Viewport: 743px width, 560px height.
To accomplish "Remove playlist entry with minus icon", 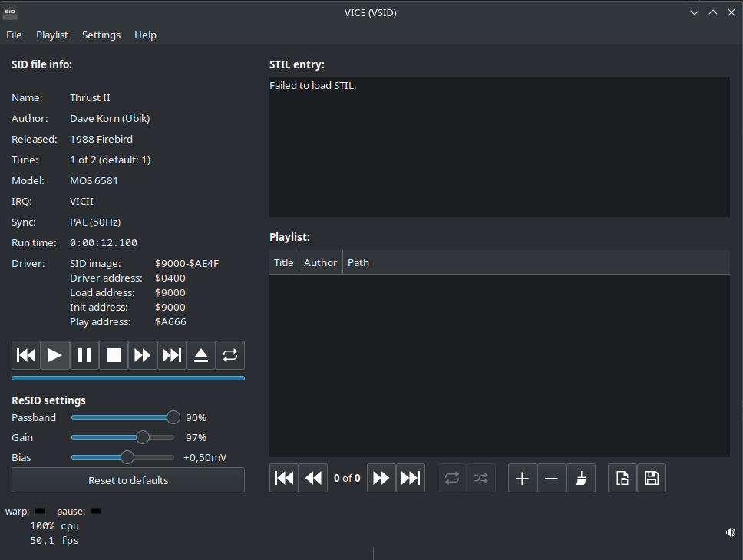I will click(x=551, y=478).
